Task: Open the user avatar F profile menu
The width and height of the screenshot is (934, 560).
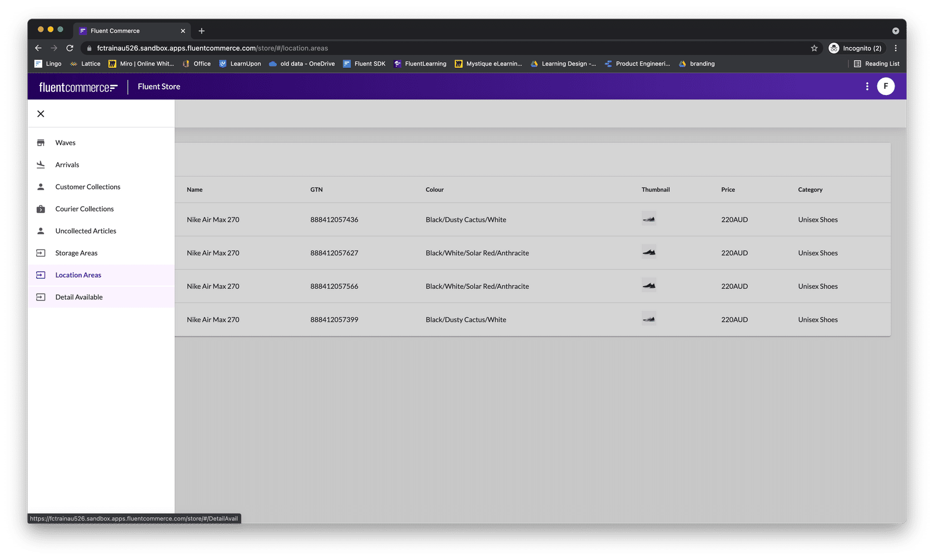Action: coord(886,86)
